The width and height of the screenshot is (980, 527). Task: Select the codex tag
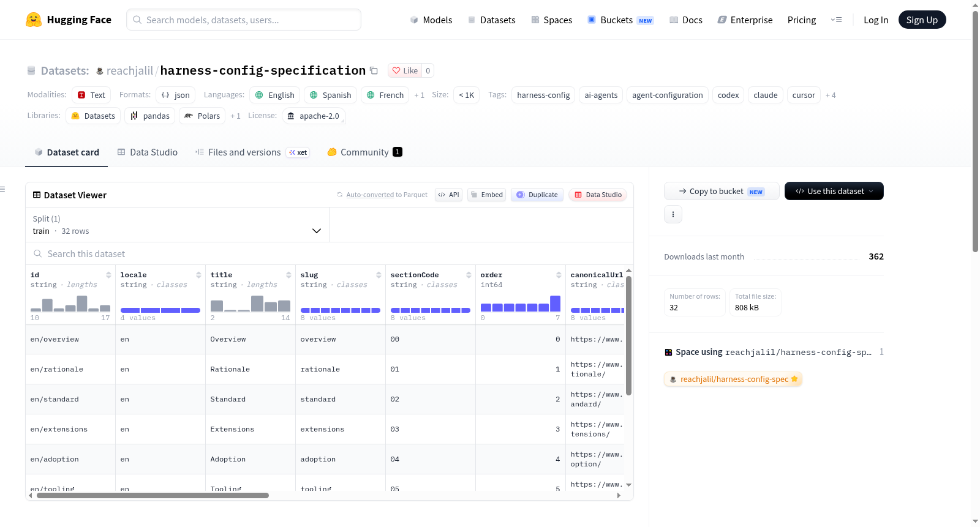point(728,95)
